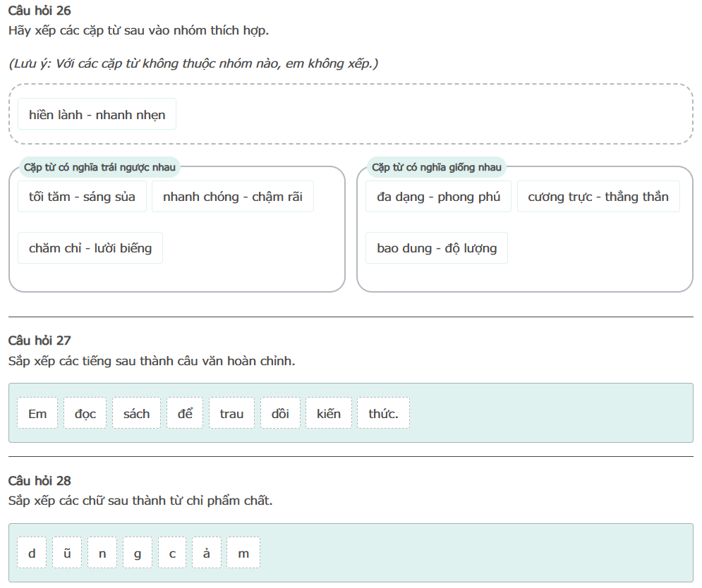The image size is (702, 588).
Task: Select the word tile 'Em'
Action: point(37,414)
